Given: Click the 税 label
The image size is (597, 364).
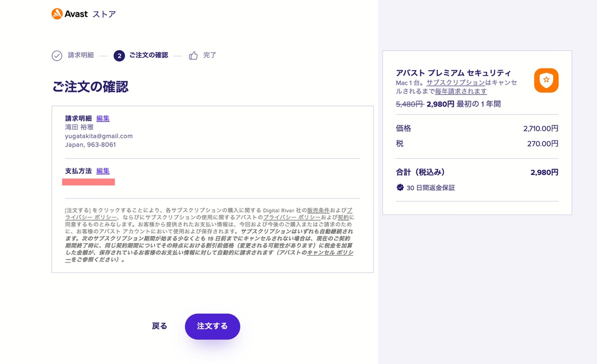Looking at the screenshot, I should [399, 144].
